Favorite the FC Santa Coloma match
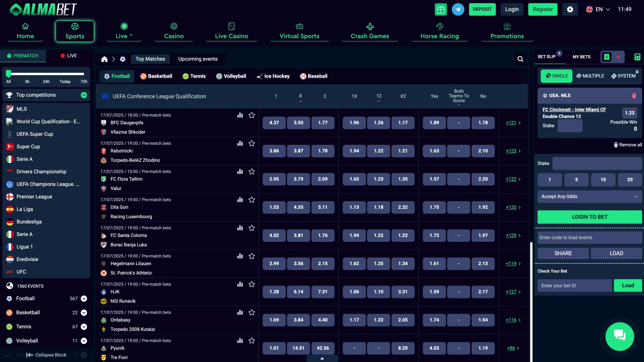 (x=252, y=228)
